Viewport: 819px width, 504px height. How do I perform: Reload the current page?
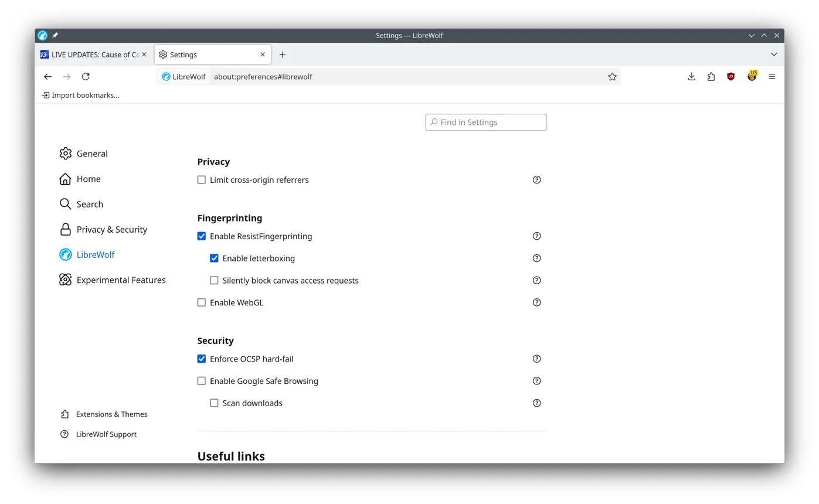pos(86,77)
